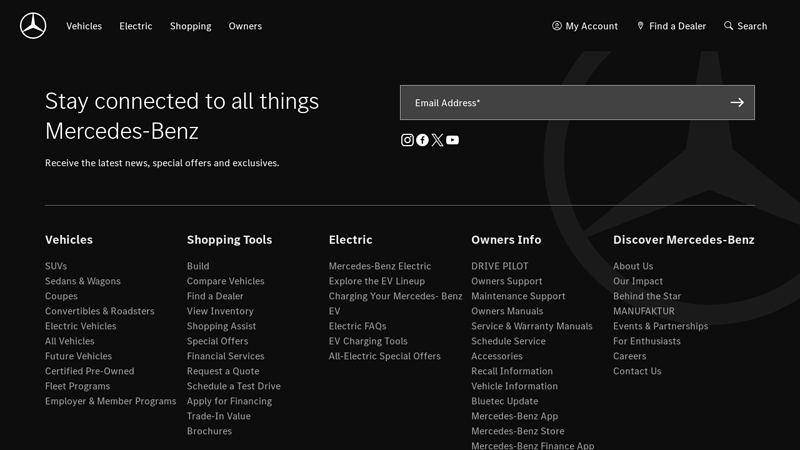Open the About Us link
This screenshot has height=450, width=800.
[x=633, y=266]
